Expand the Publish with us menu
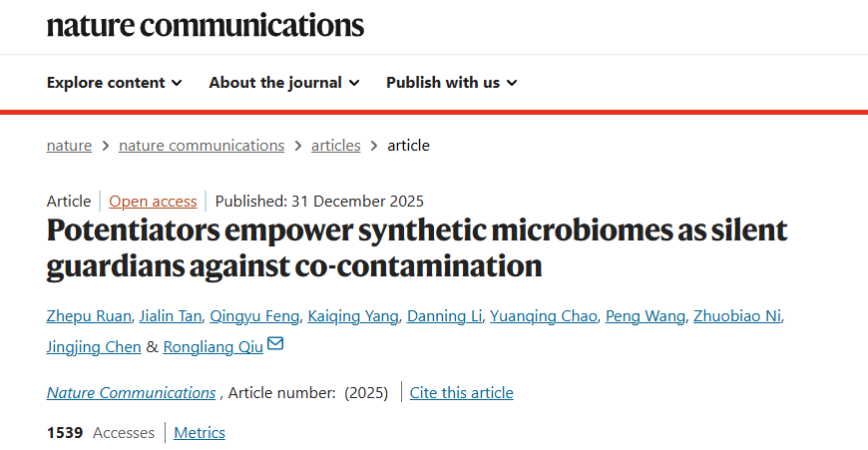The width and height of the screenshot is (868, 450). pos(451,83)
